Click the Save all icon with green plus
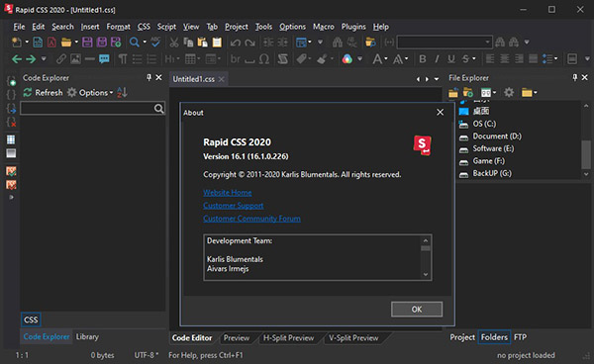The image size is (594, 364). click(x=116, y=42)
